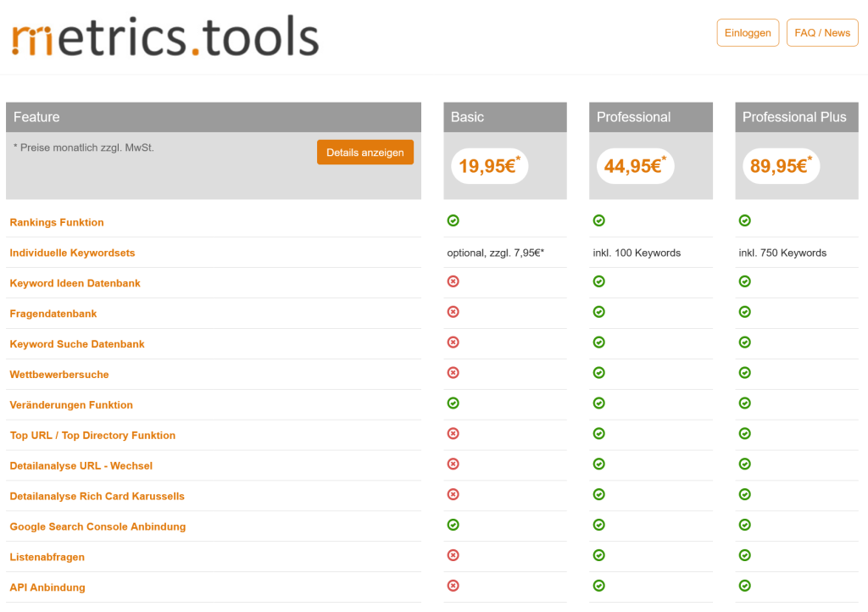This screenshot has width=868, height=612.
Task: Click the red cross for Fragendatenbank under Basic
Action: [x=453, y=312]
